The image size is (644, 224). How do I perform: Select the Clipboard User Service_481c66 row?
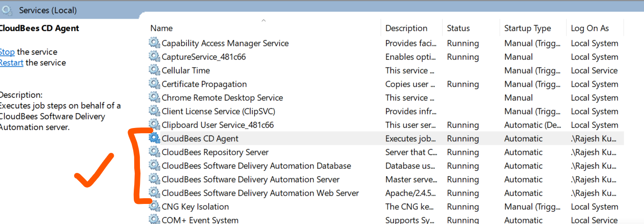(x=385, y=125)
